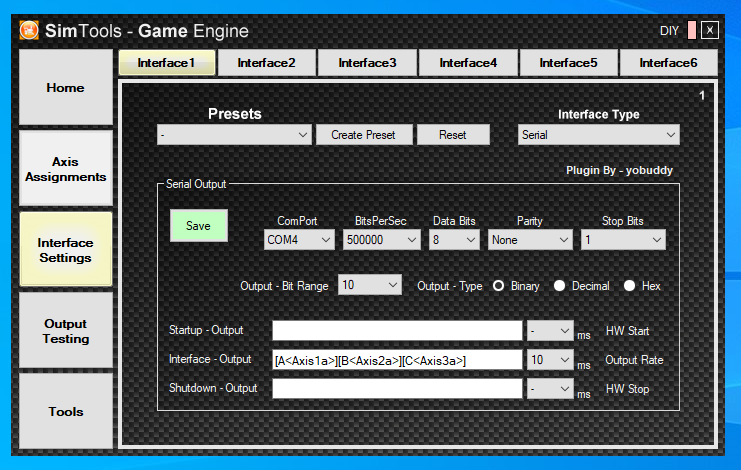Select the Decimal output type
The width and height of the screenshot is (741, 470).
pos(560,286)
